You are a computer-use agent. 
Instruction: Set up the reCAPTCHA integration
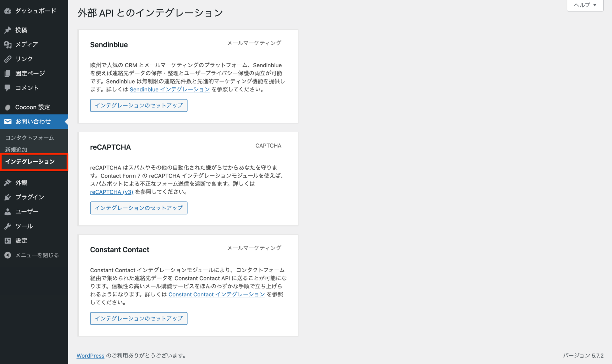139,208
